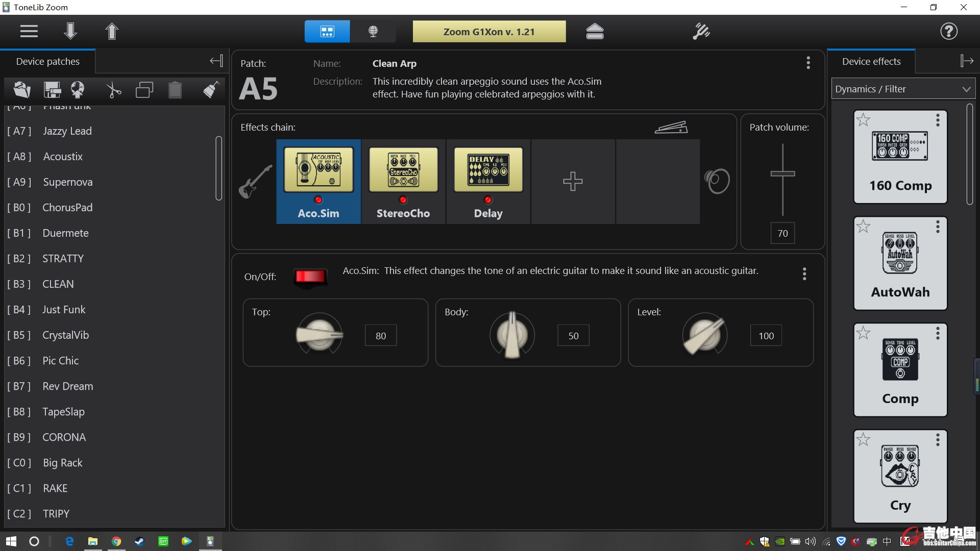Collapse the Device patches panel
Screen dimensions: 980x551
(216, 61)
